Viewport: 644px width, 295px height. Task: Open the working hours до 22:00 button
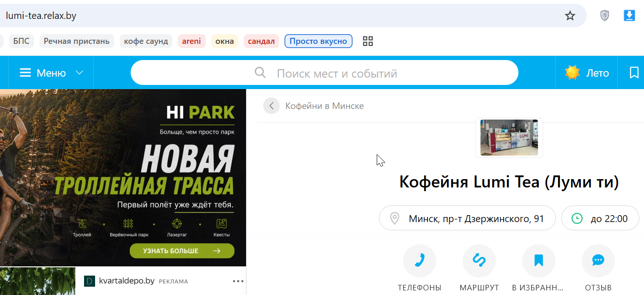[600, 218]
